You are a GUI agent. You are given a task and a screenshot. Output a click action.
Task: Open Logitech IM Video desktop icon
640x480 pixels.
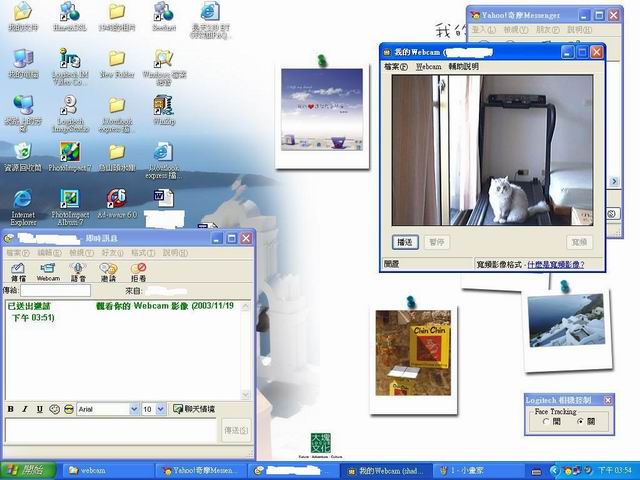(x=70, y=67)
